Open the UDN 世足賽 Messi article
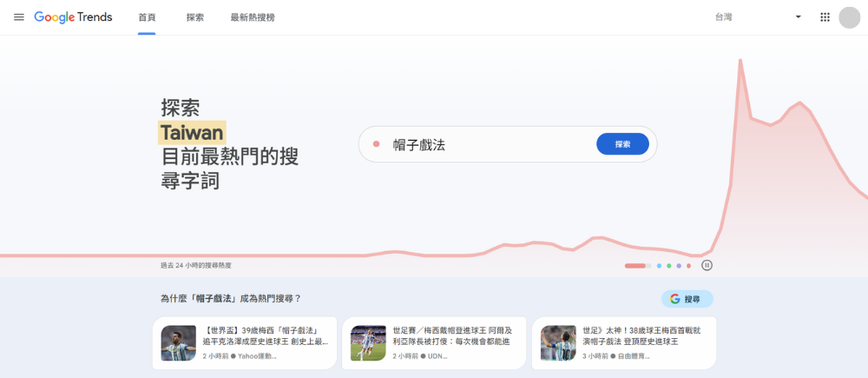This screenshot has height=378, width=868. pyautogui.click(x=434, y=343)
